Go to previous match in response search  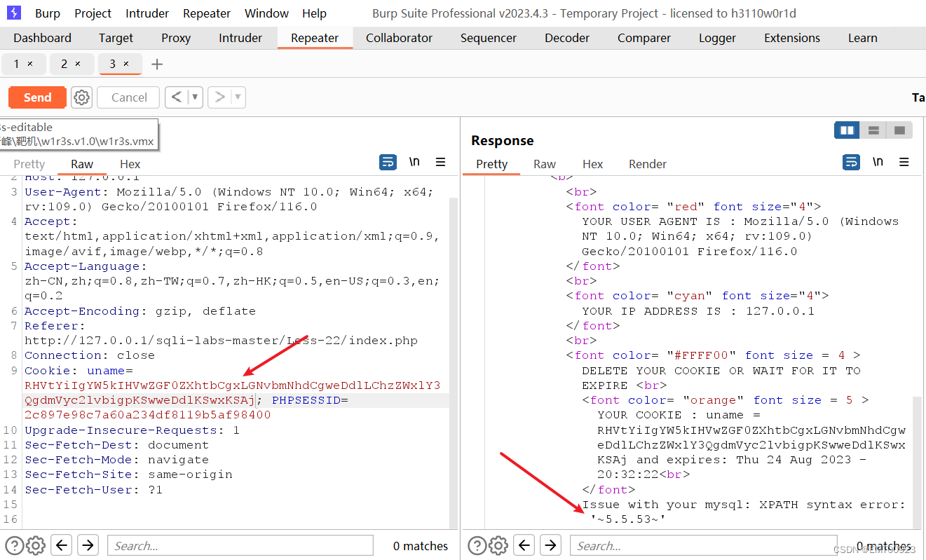click(x=524, y=545)
